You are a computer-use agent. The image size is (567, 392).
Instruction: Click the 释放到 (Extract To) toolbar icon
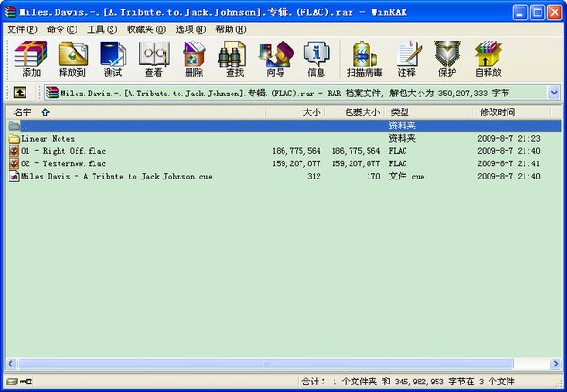tap(73, 59)
